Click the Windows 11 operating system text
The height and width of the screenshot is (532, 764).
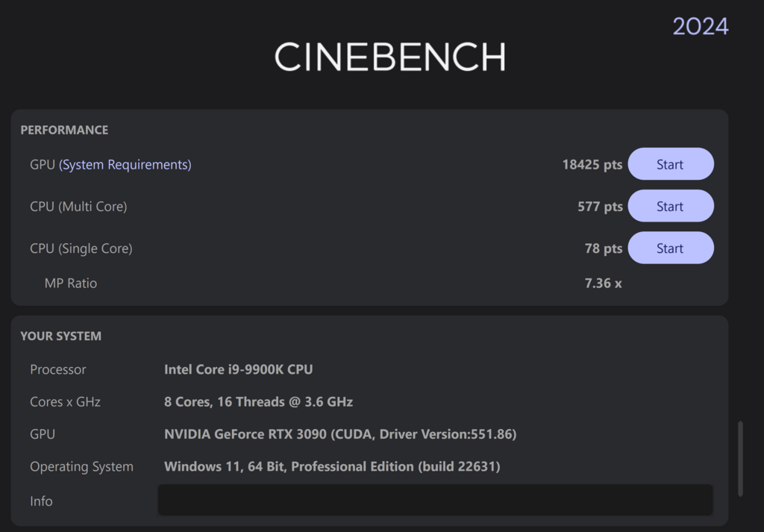point(332,466)
